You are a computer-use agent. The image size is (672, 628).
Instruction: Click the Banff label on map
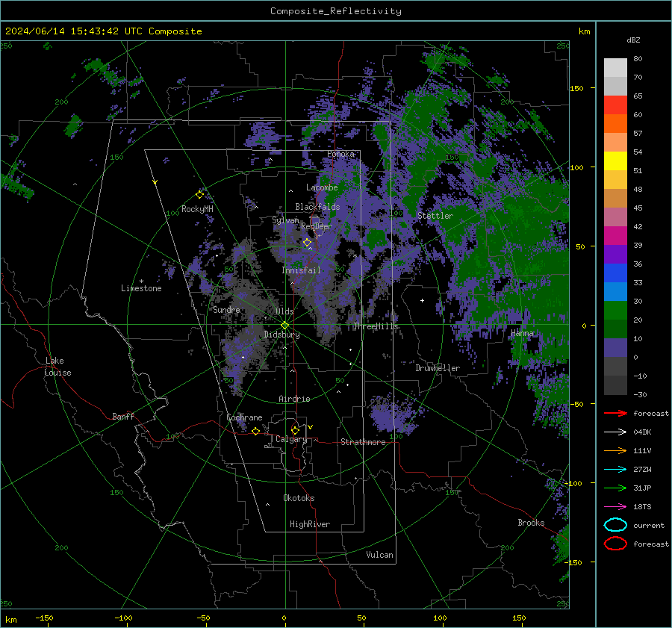(x=123, y=417)
